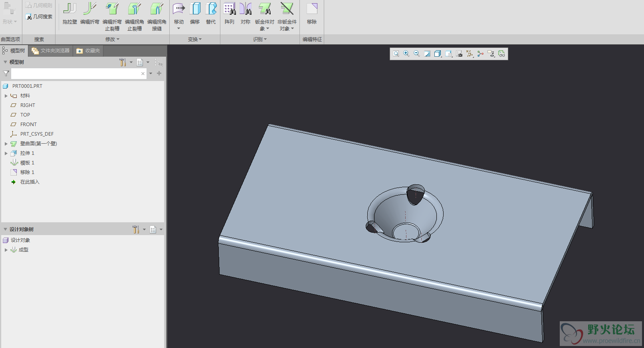The width and height of the screenshot is (644, 348).
Task: Expand the 拉伸 1 tree node
Action: click(x=6, y=153)
